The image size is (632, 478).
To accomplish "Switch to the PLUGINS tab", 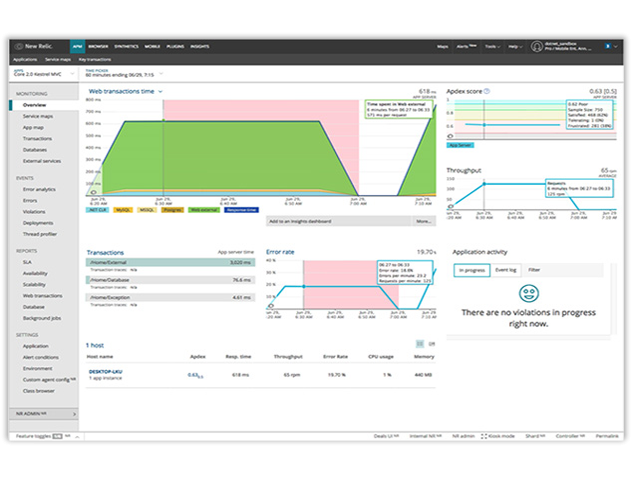I will pos(175,46).
